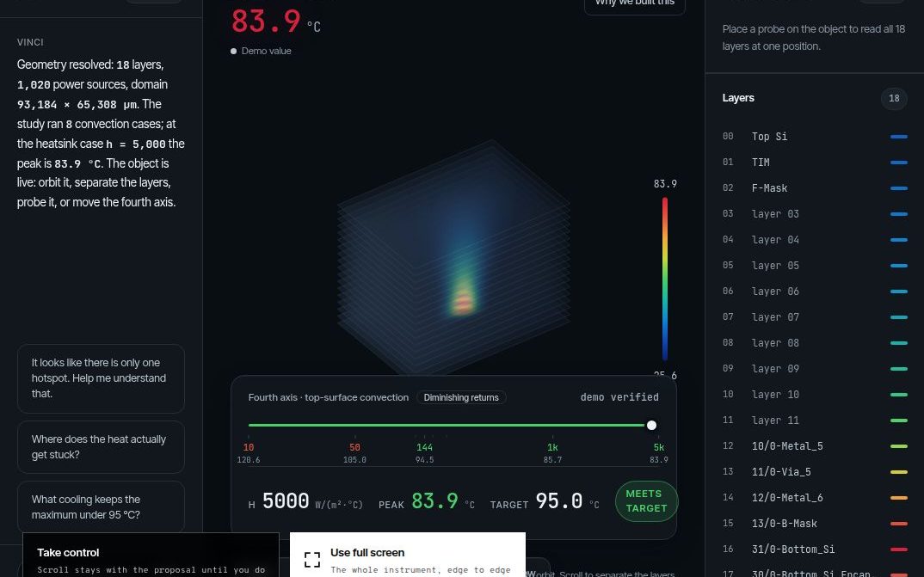Select the F-Mask layer row
Viewport: 924px width, 577px height.
pyautogui.click(x=815, y=188)
